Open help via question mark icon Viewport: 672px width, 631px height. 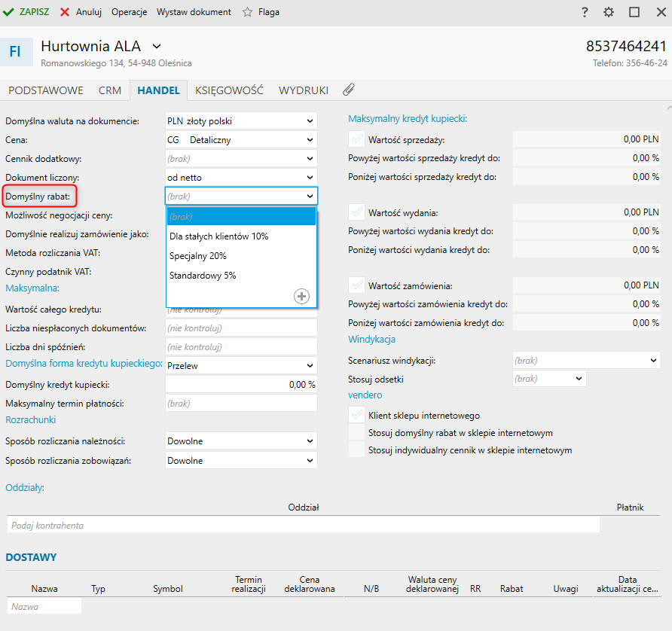pos(585,12)
